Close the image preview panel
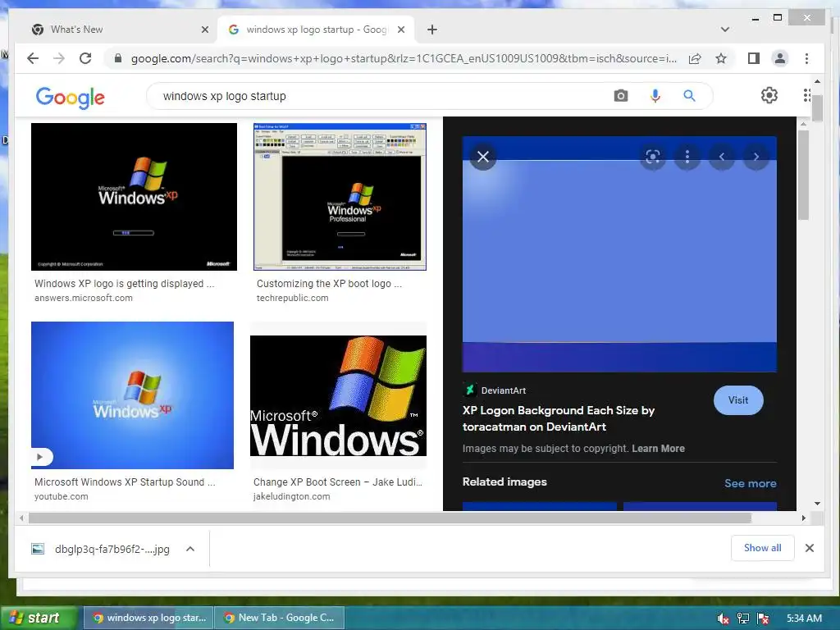 483,157
